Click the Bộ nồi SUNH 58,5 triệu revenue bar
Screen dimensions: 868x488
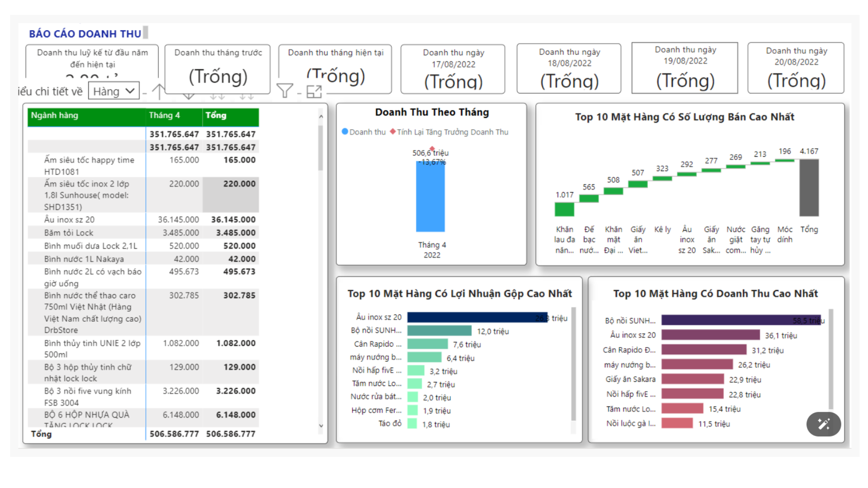(741, 320)
